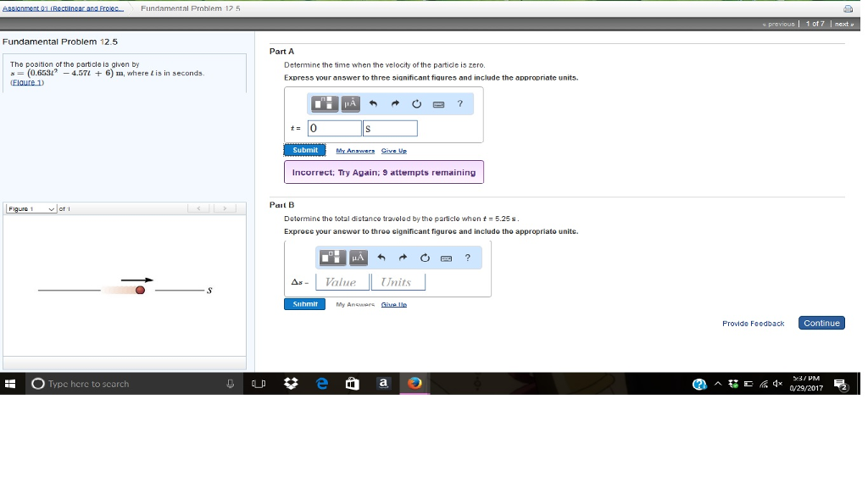Click the Continue button
Viewport: 868px width, 488px height.
(x=821, y=323)
